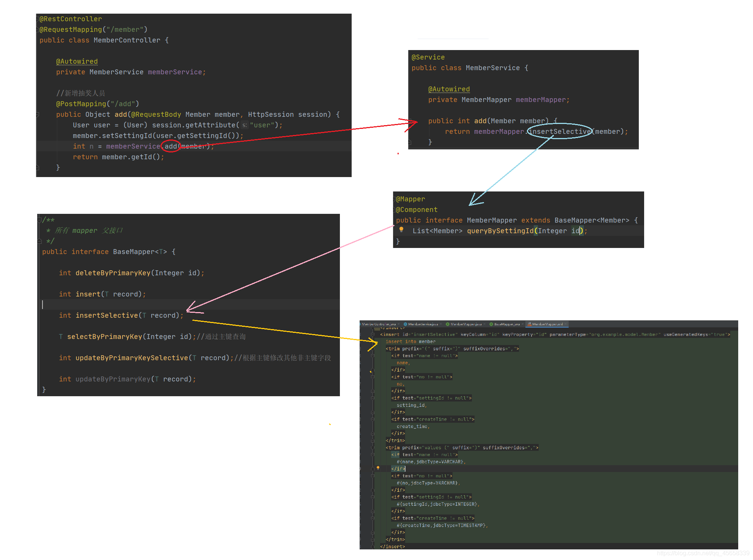Click the @RequestMapping("/member") annotation
753x560 pixels.
pyautogui.click(x=93, y=30)
